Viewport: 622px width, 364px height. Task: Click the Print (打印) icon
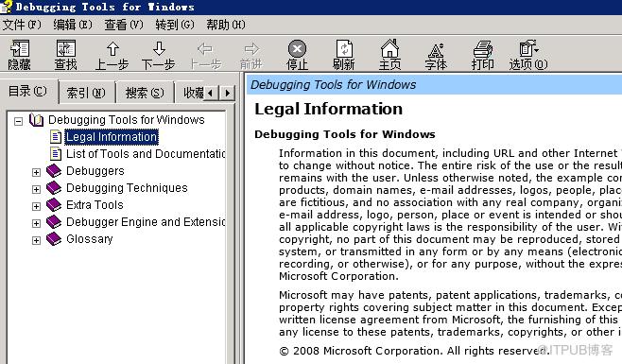482,49
